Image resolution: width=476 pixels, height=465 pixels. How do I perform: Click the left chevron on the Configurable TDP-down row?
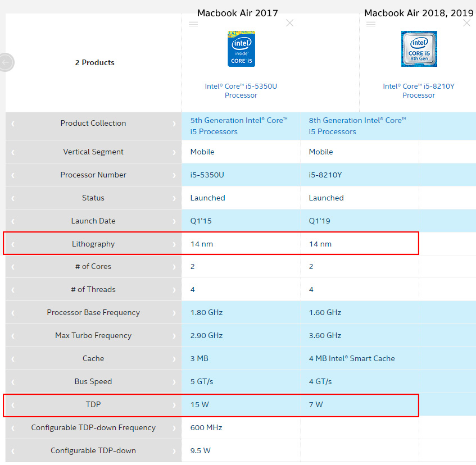pyautogui.click(x=13, y=452)
